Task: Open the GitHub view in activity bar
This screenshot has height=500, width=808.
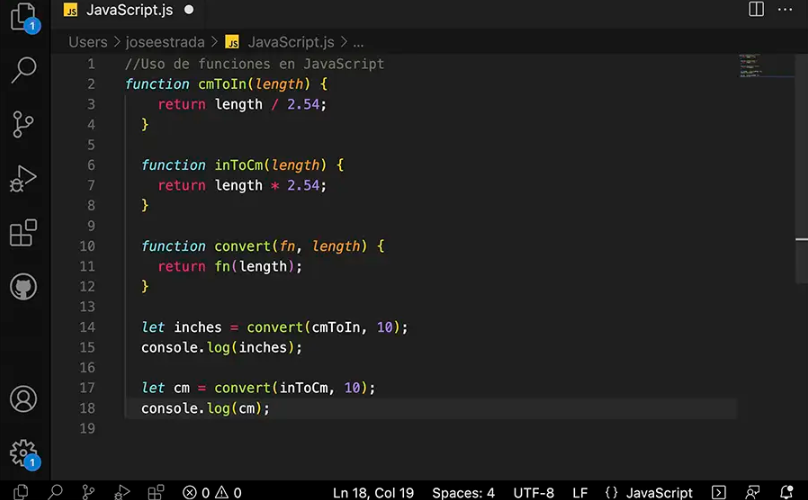Action: pos(23,287)
